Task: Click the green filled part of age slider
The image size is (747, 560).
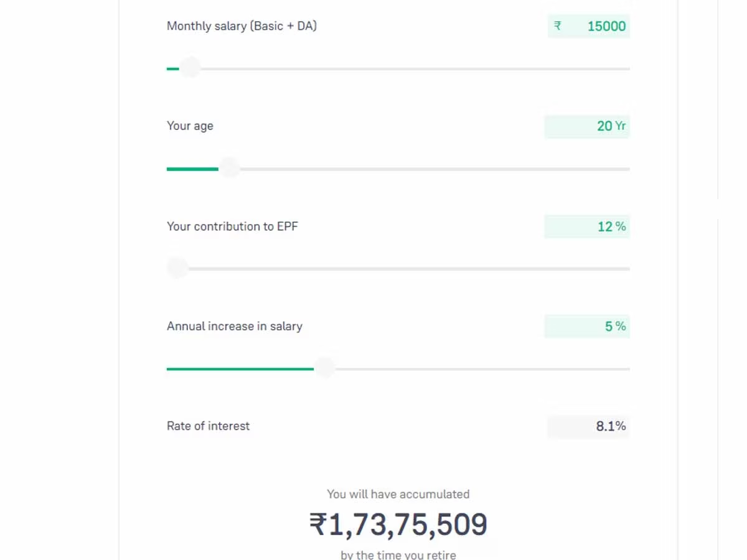Action: coord(192,169)
